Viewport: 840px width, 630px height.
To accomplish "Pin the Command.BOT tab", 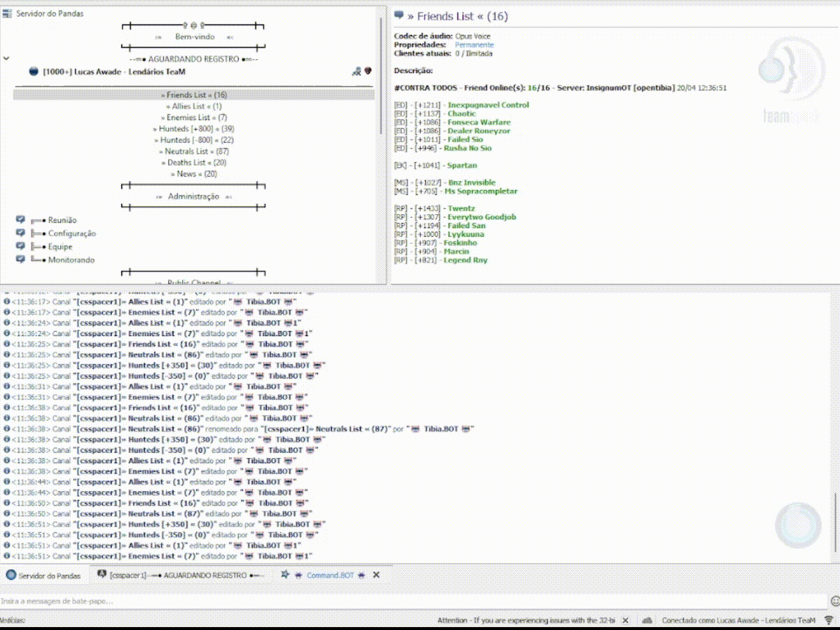I will [x=285, y=575].
